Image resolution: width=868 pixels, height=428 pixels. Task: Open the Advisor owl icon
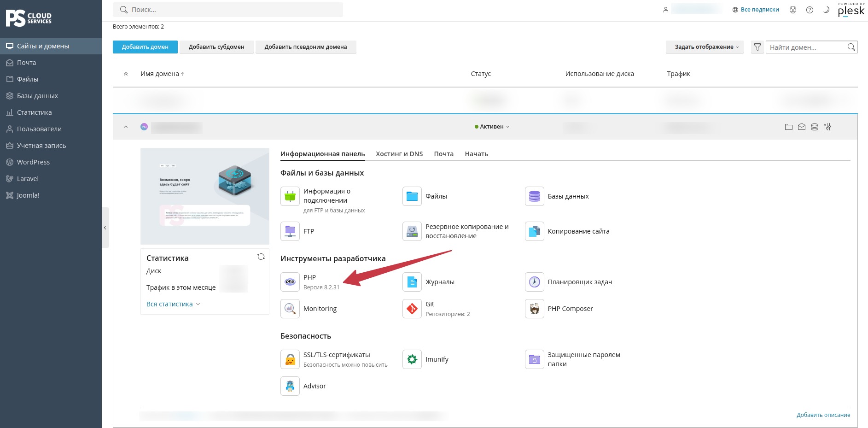tap(290, 386)
